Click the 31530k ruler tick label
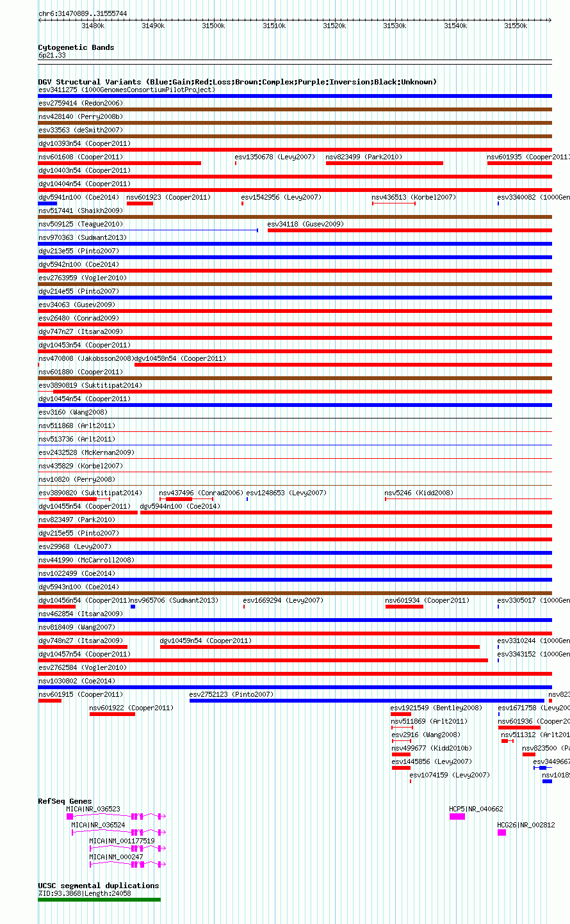 coord(395,26)
